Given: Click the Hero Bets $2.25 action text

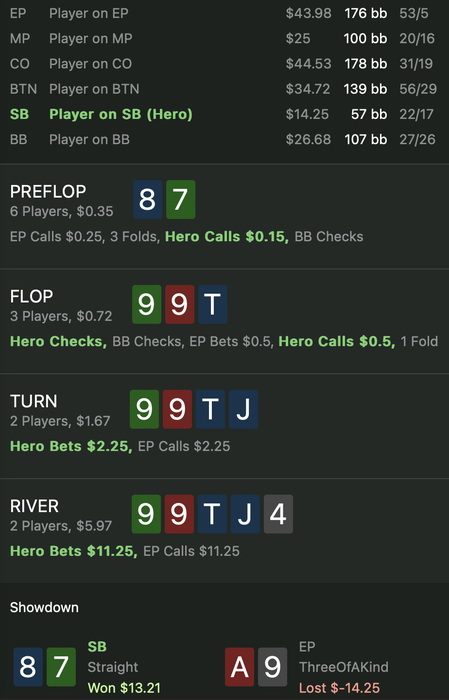Looking at the screenshot, I should [71, 446].
